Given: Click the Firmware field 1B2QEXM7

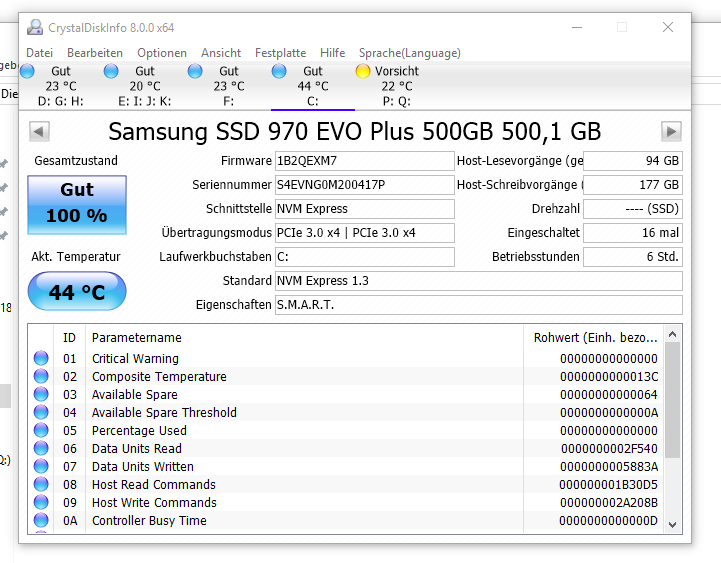Looking at the screenshot, I should coord(365,161).
